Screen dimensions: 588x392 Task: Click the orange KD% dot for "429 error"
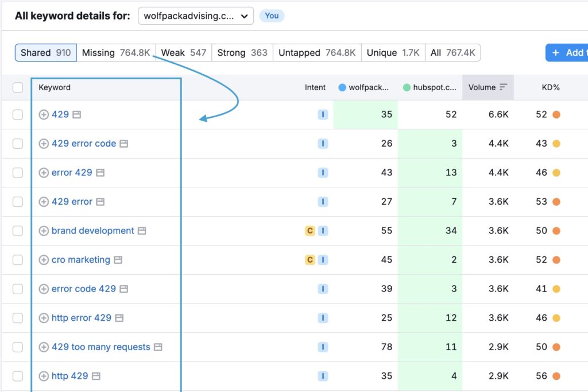pos(556,201)
